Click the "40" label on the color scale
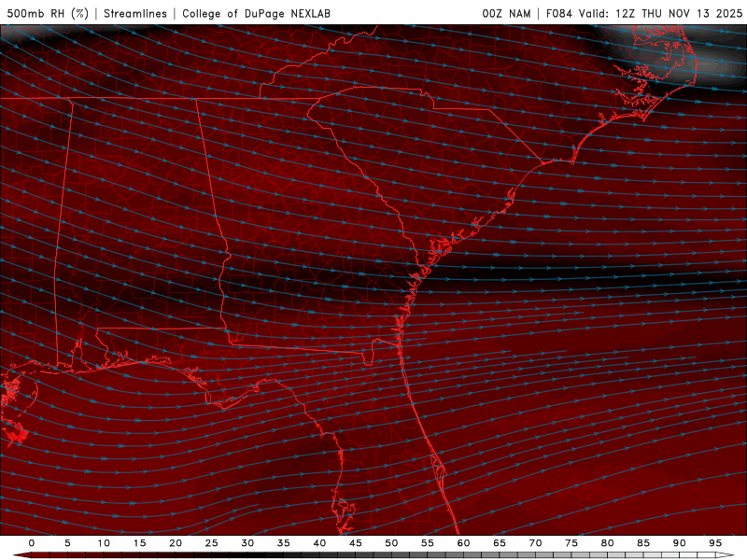The image size is (747, 560). 319,543
